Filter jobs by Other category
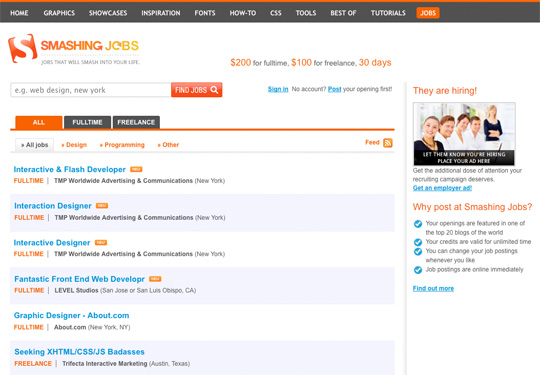This screenshot has height=375, width=540. (x=168, y=145)
